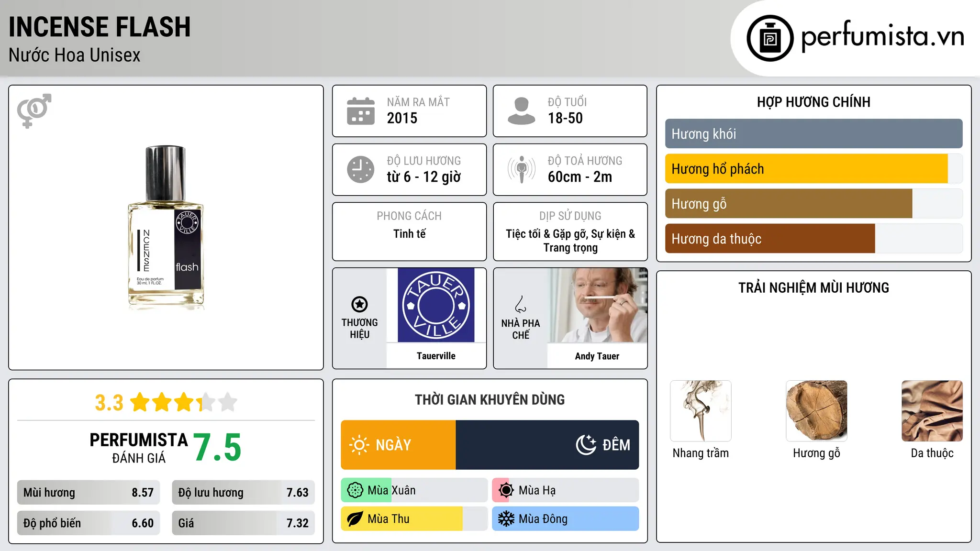Screen dimensions: 980x551
Task: Click the snowflake icon for Mùa Đông
Action: point(506,519)
